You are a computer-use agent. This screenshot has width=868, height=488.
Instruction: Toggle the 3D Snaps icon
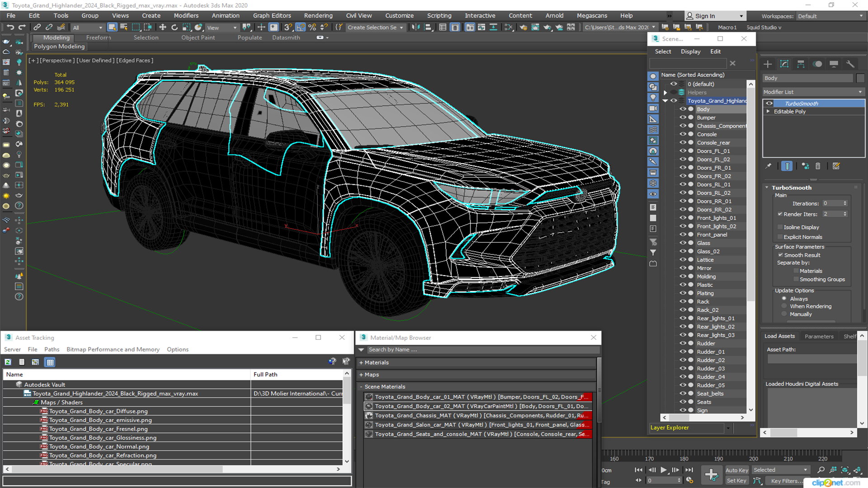[288, 28]
